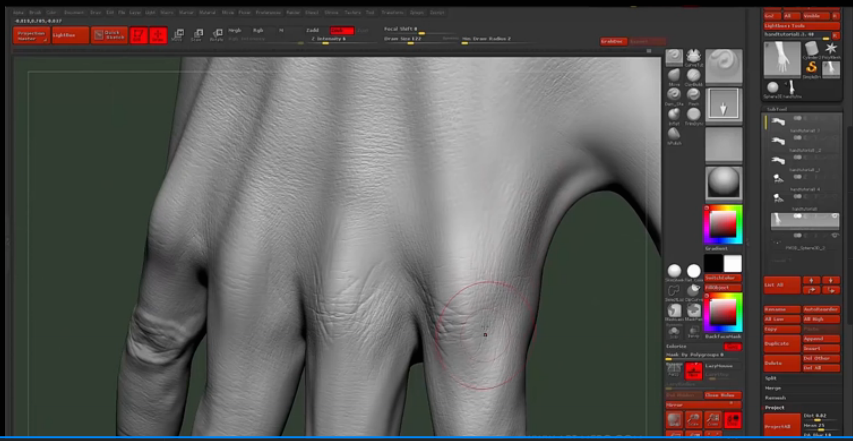Collapse the SubTool panel header
The image size is (853, 441).
777,109
